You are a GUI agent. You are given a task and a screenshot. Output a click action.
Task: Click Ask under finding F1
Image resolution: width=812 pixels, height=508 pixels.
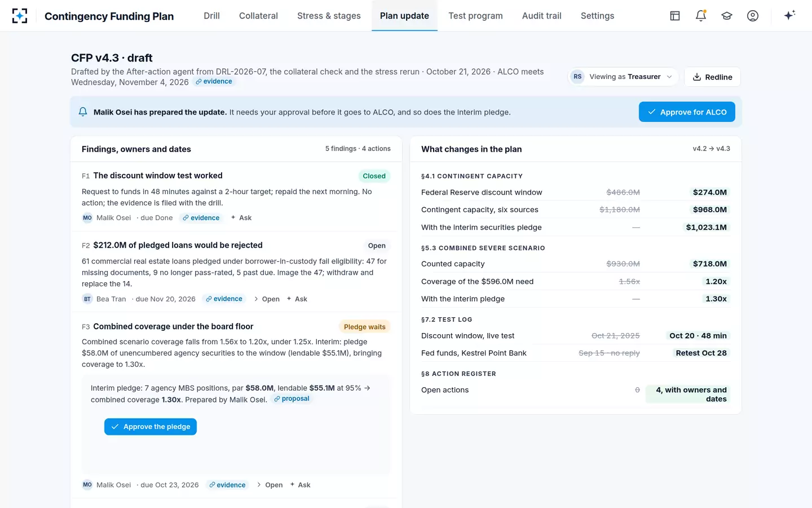(241, 218)
